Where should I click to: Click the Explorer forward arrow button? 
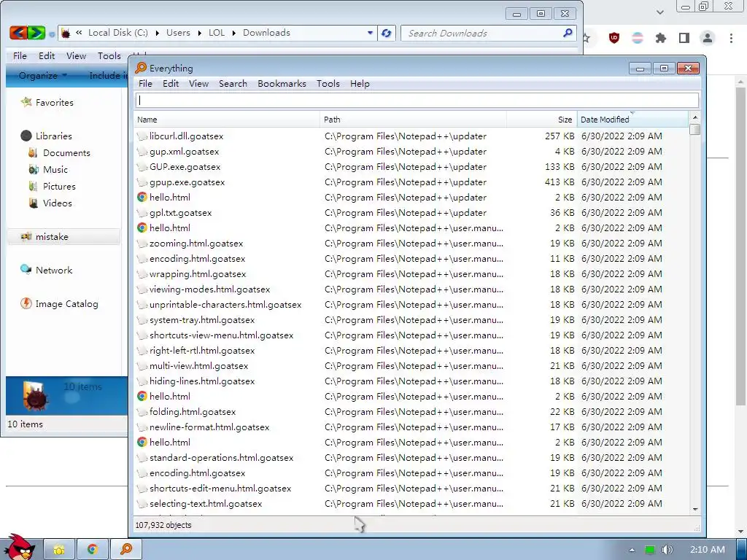[36, 33]
